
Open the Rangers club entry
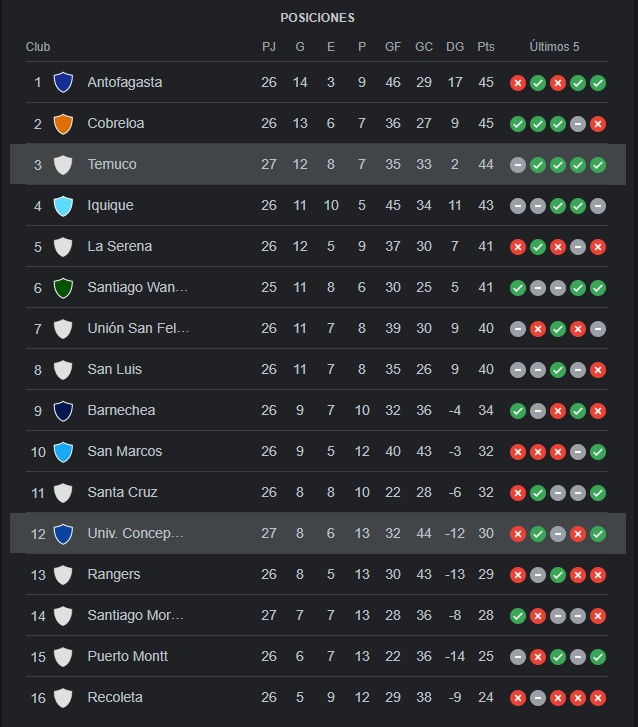coord(114,574)
